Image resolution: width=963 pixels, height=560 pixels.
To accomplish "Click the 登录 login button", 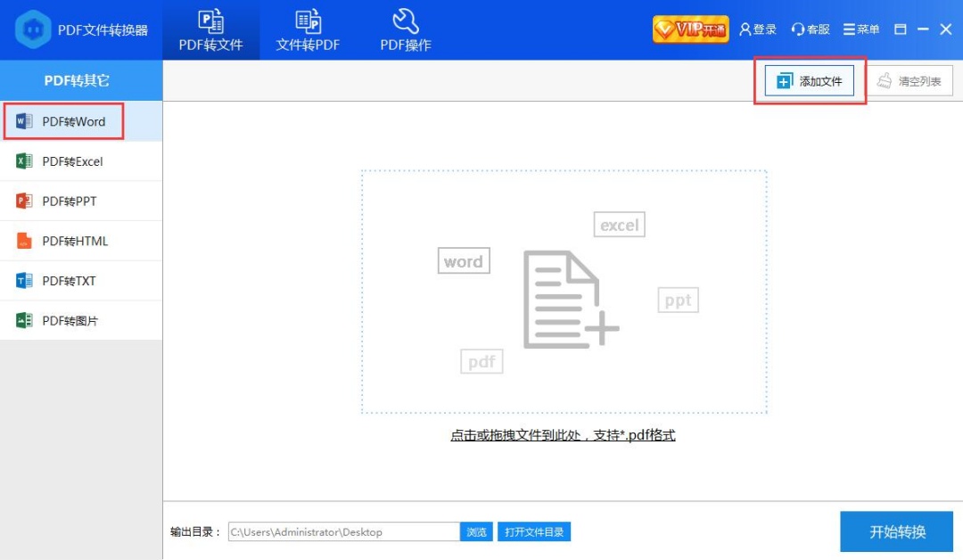I will [758, 29].
